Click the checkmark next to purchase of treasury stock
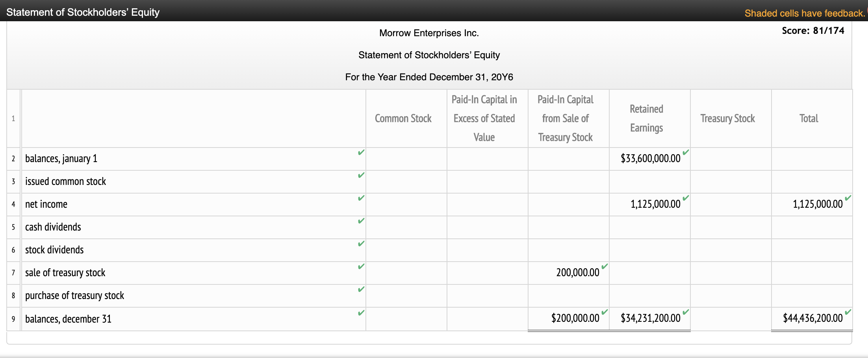This screenshot has width=868, height=358. point(361,289)
